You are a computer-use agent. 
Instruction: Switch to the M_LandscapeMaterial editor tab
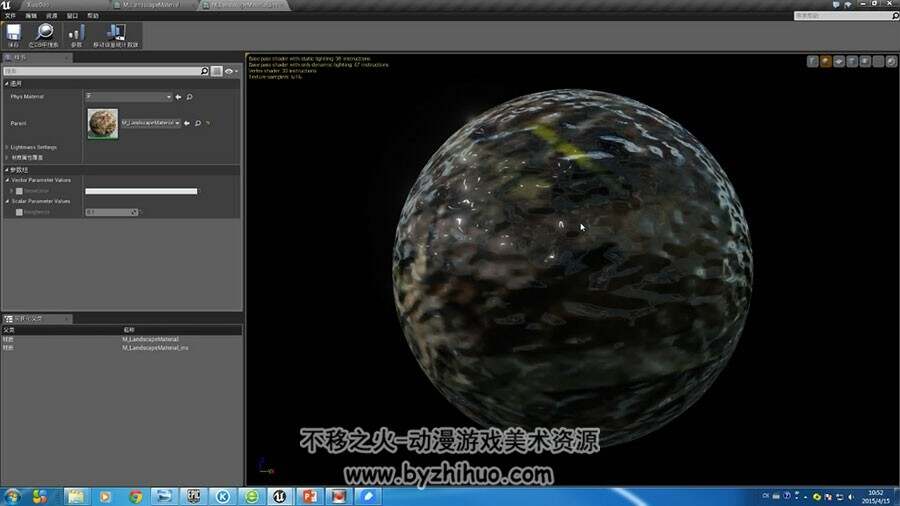tap(151, 5)
